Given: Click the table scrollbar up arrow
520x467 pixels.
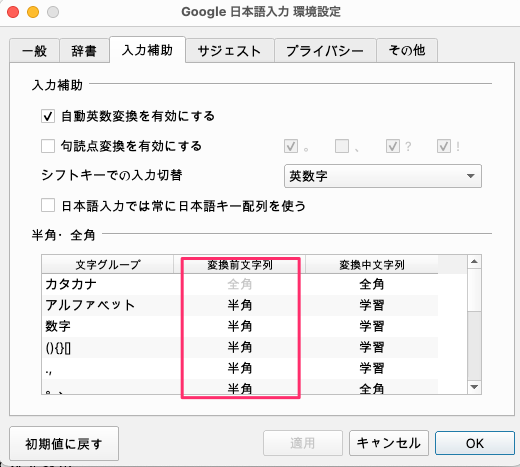Looking at the screenshot, I should [x=474, y=262].
